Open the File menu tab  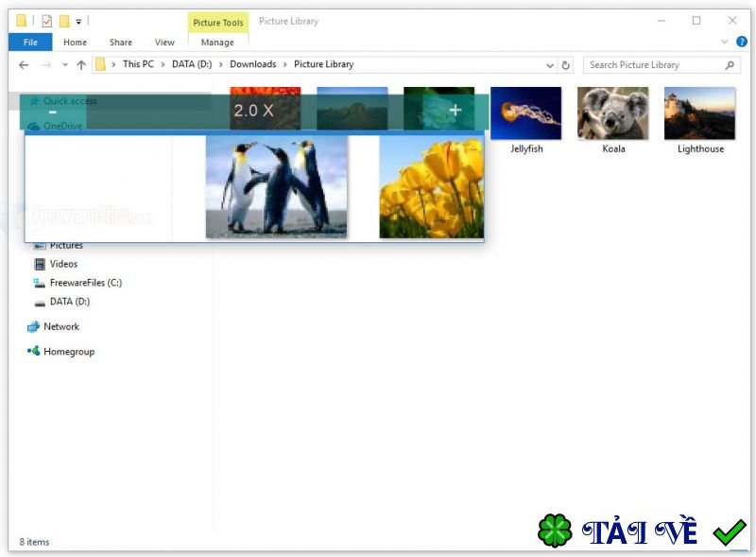pyautogui.click(x=30, y=43)
